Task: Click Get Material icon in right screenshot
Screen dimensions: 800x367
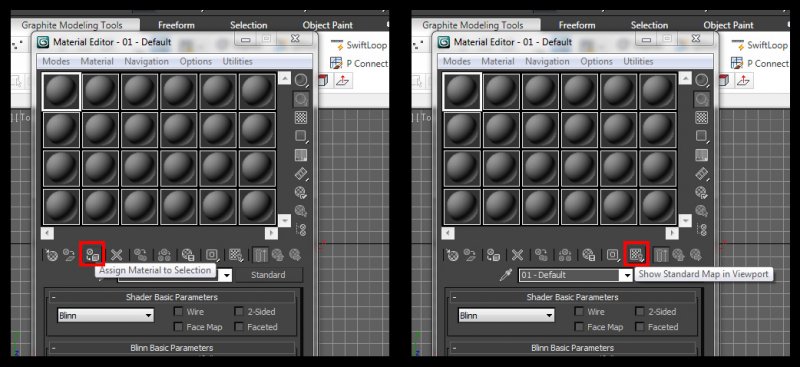Action: click(452, 255)
